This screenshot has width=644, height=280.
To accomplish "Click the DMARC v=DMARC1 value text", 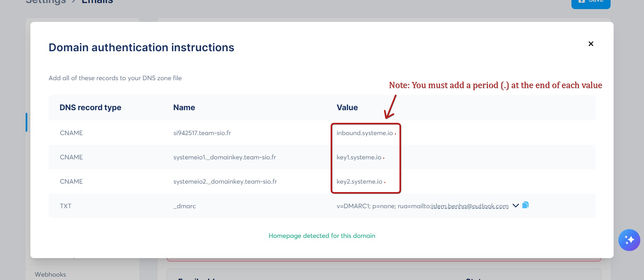I will tap(422, 206).
